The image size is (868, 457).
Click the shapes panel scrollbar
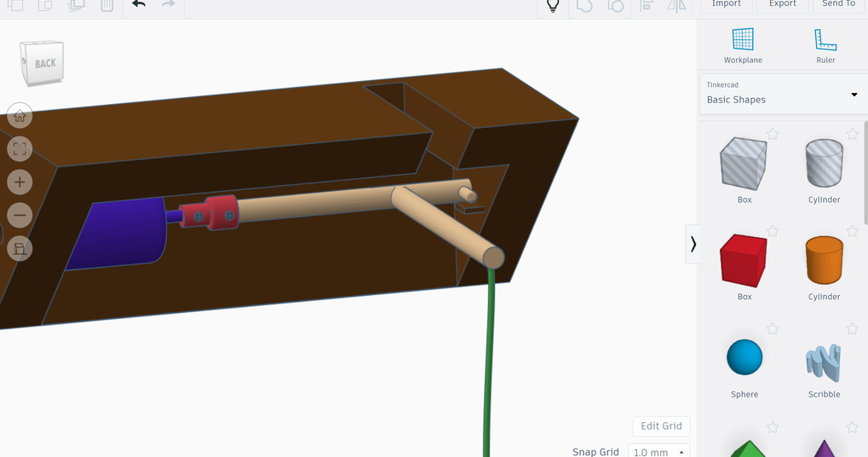point(865,173)
